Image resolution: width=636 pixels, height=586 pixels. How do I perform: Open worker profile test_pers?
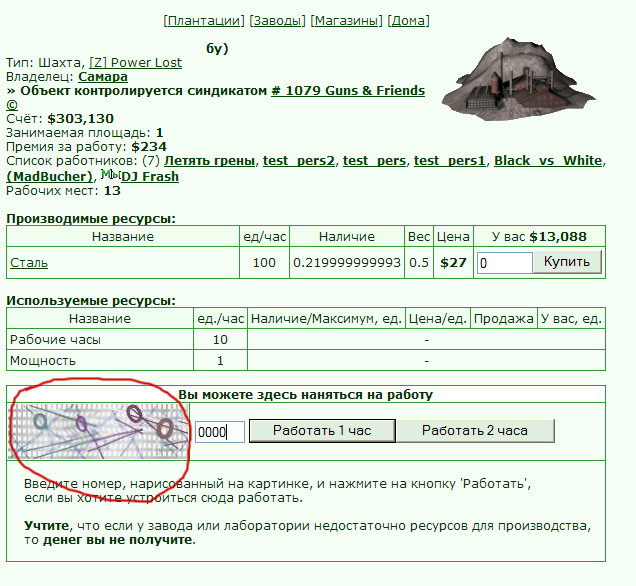pyautogui.click(x=374, y=161)
